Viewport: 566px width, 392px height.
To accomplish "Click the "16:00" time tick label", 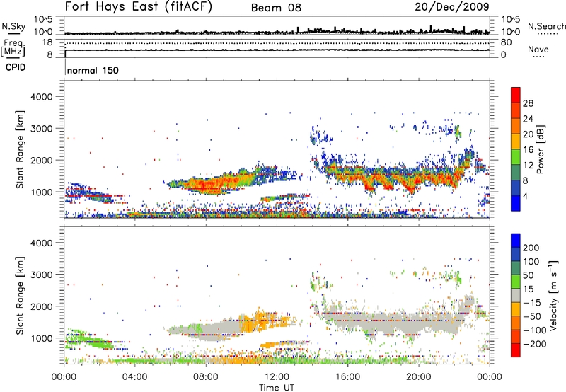I will 347,377.
